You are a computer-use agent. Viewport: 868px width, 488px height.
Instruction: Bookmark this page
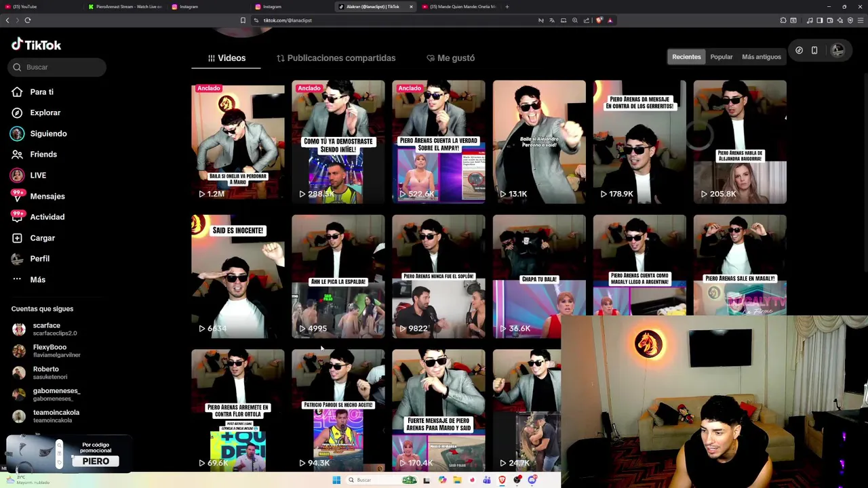(243, 20)
